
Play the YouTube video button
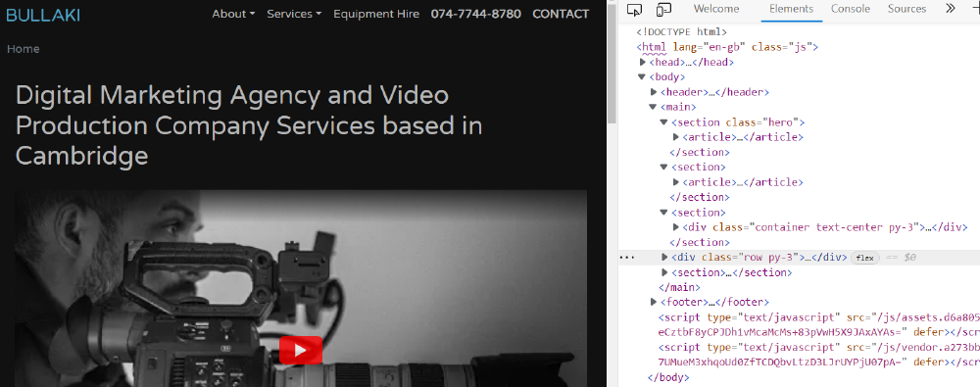coord(301,350)
